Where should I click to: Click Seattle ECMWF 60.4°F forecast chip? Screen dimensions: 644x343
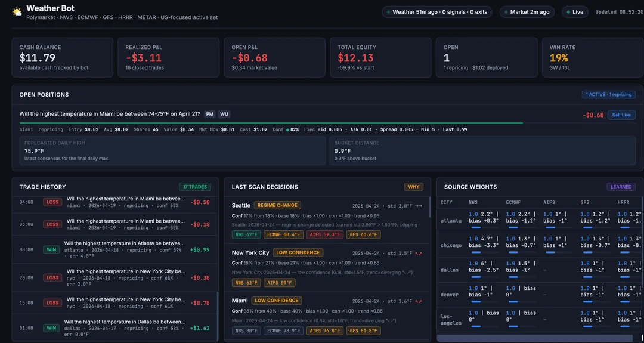(x=284, y=234)
